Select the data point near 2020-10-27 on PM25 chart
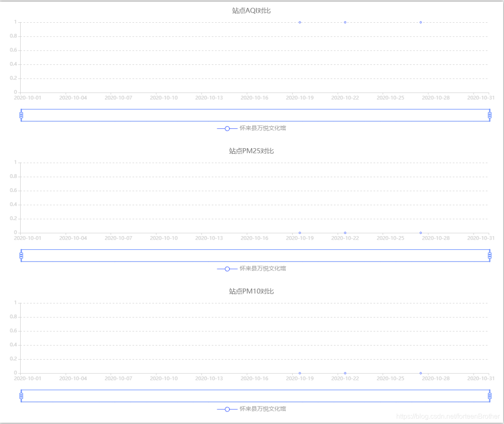Screen dimensions: 504x424 tap(420, 232)
